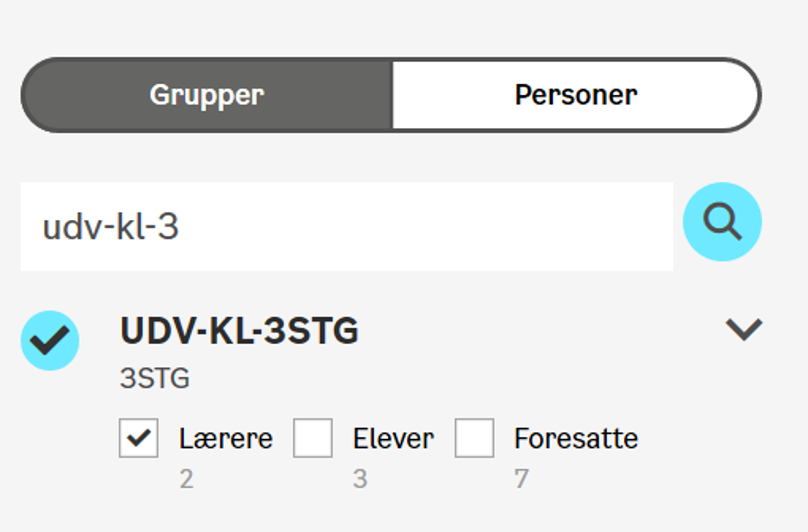The width and height of the screenshot is (808, 532).
Task: Place cursor in typed text udv-kl-3
Action: coord(111,227)
